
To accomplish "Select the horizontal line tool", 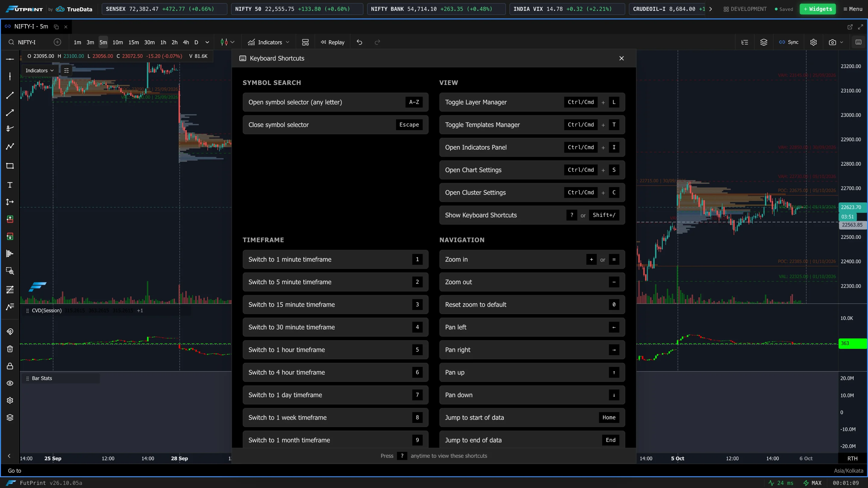I will tap(10, 59).
